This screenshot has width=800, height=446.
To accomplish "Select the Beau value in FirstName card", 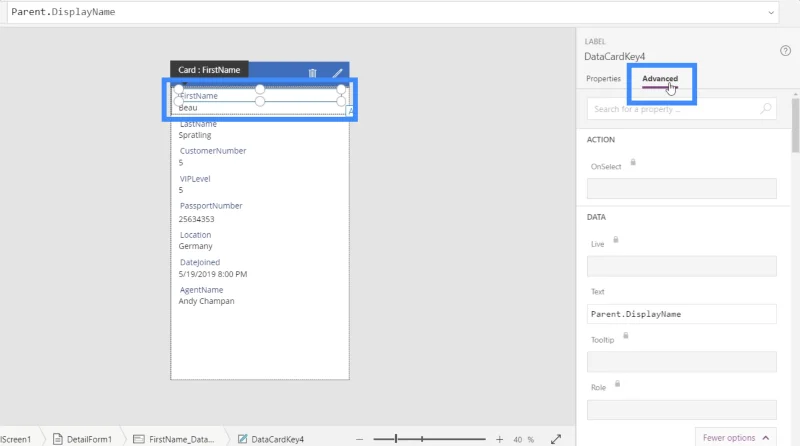I will click(x=188, y=108).
